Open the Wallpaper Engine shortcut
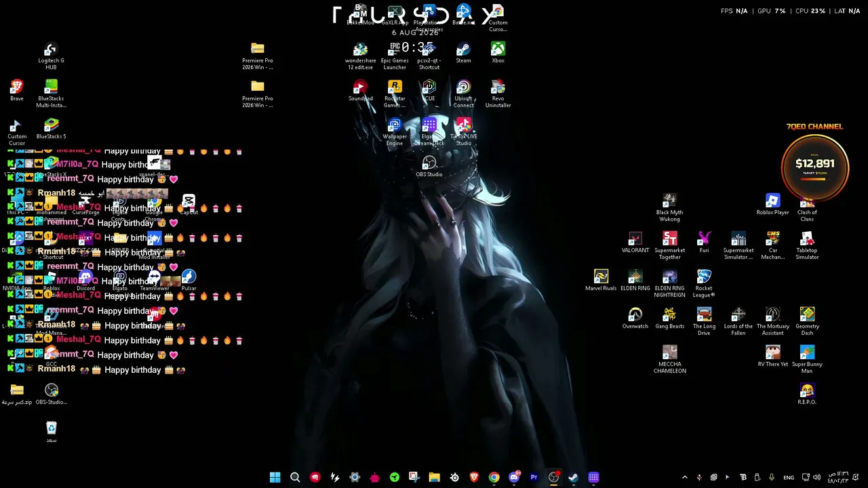868x488 pixels. coord(395,132)
